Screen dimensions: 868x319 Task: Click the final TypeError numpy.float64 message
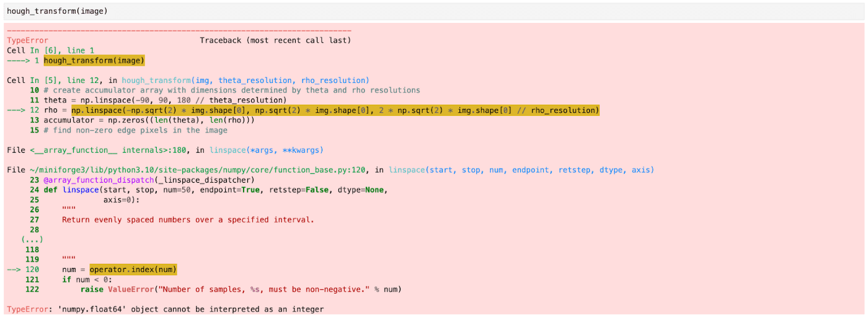(166, 309)
